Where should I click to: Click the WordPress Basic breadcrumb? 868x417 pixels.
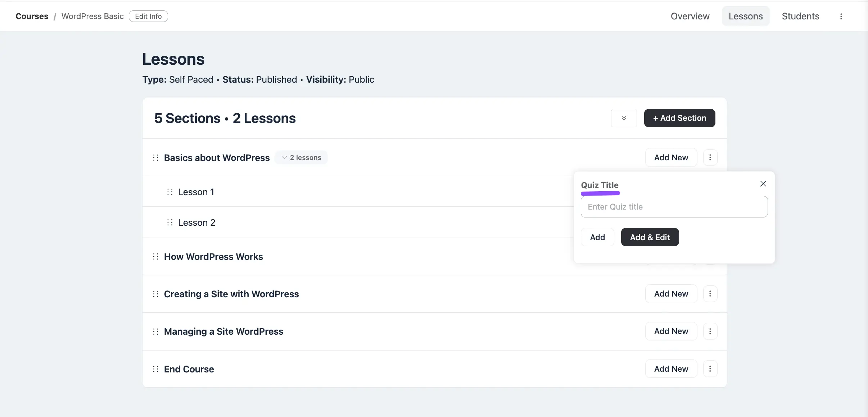(x=92, y=16)
